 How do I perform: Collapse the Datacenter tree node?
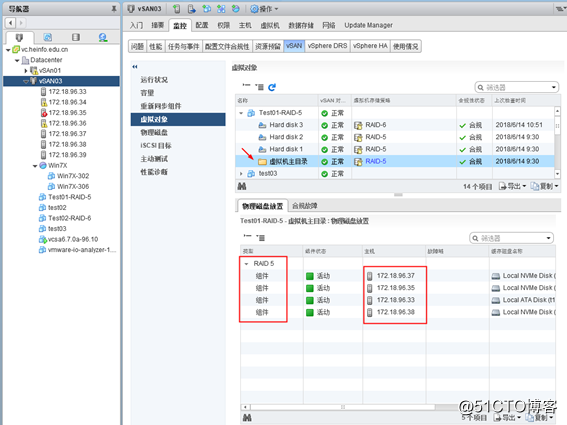17,60
